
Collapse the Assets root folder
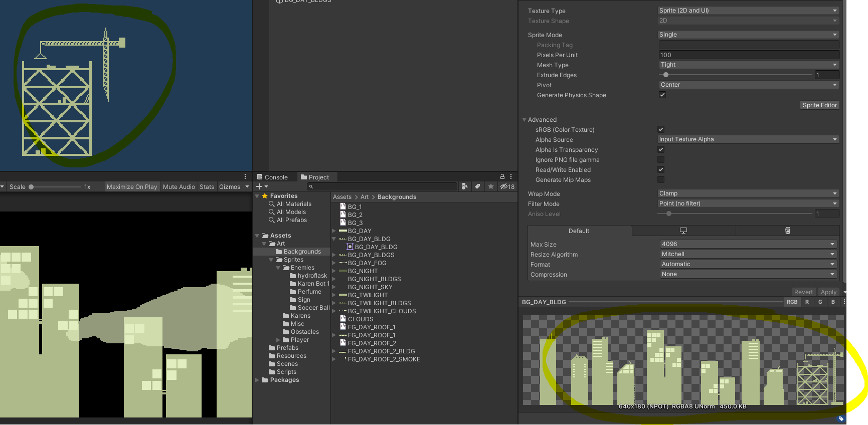[x=258, y=236]
